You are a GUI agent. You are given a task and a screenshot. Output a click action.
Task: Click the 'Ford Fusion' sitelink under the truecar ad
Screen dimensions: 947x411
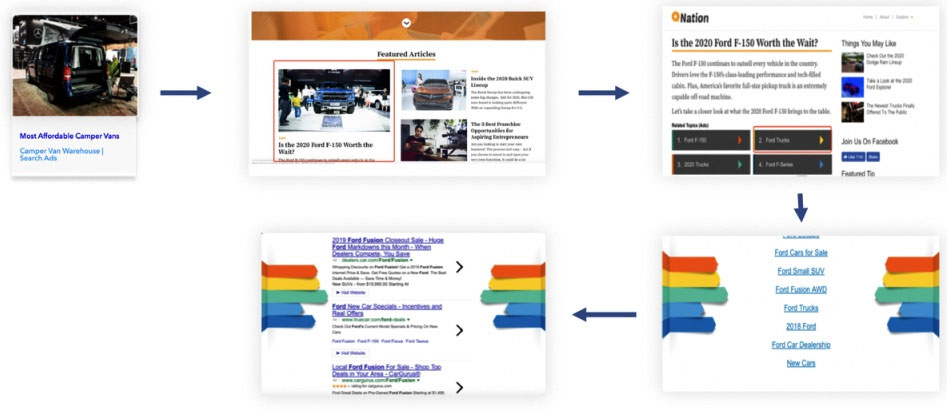pos(343,342)
